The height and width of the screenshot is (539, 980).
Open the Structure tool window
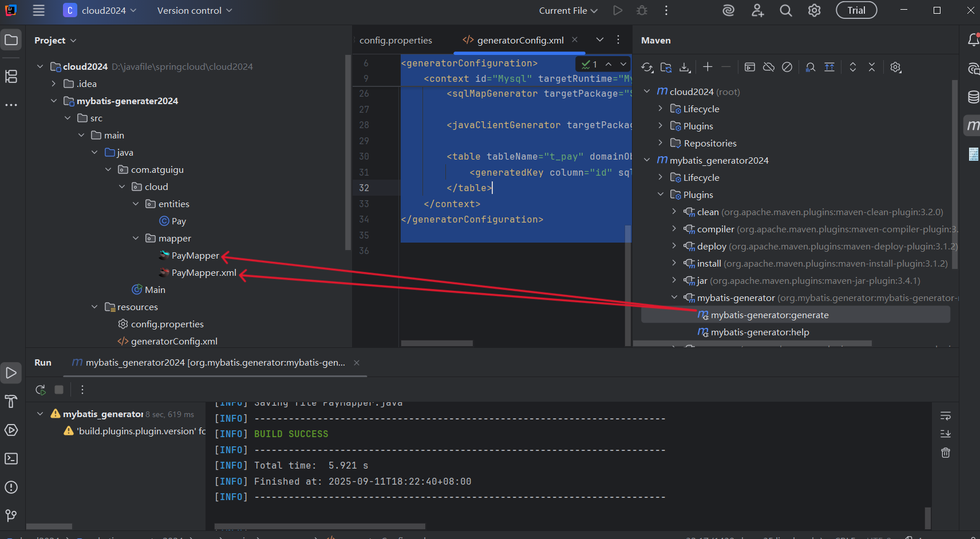tap(11, 76)
